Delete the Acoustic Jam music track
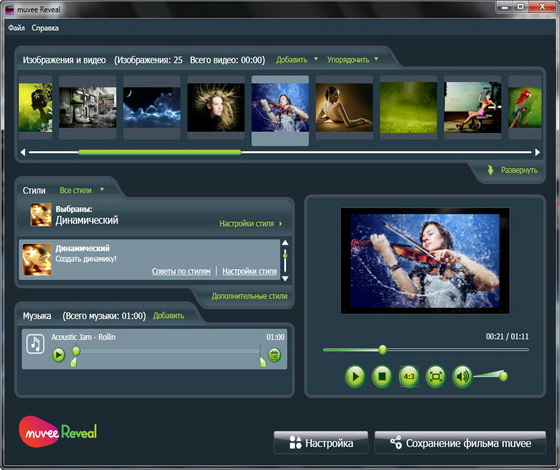The image size is (560, 470). pos(274,355)
